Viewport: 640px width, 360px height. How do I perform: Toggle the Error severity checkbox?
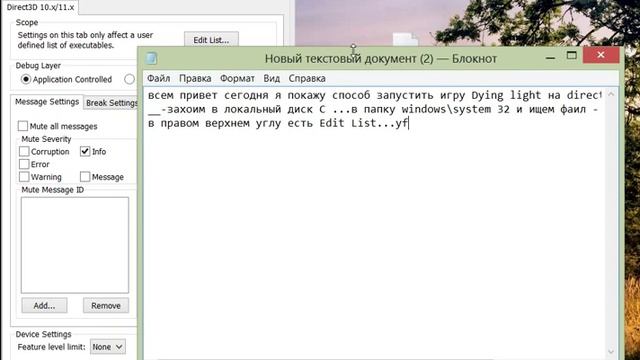(24, 164)
